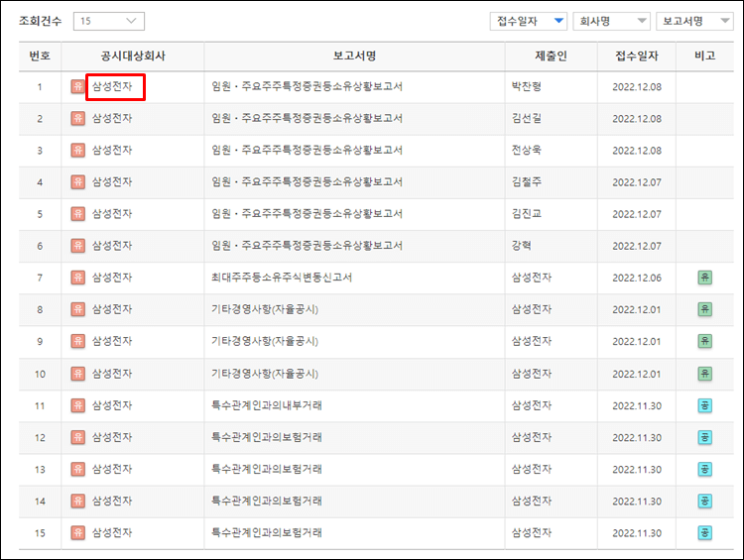
Task: Open row 14 특수관계인과의보험거래 report
Action: click(267, 501)
